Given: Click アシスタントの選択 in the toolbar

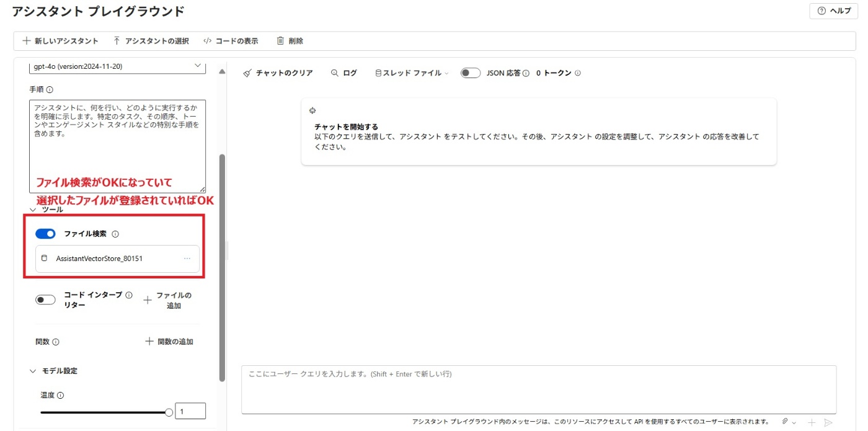Looking at the screenshot, I should click(151, 41).
